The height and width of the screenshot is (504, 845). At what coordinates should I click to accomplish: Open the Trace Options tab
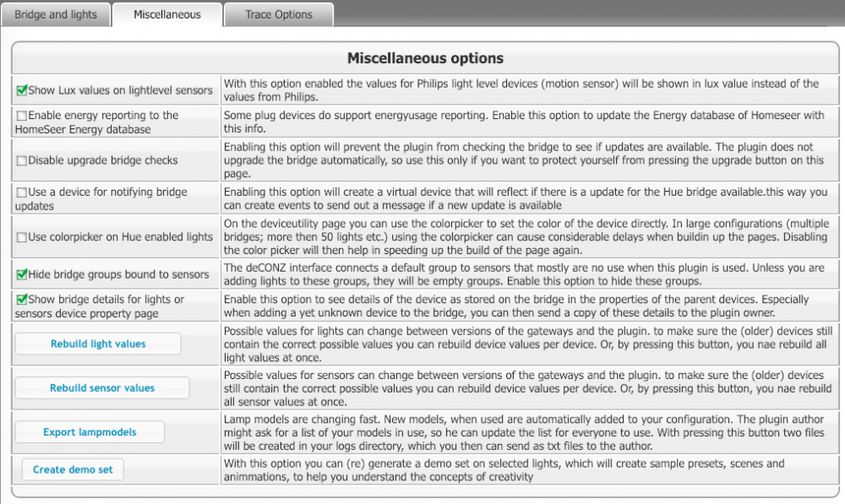tap(278, 14)
